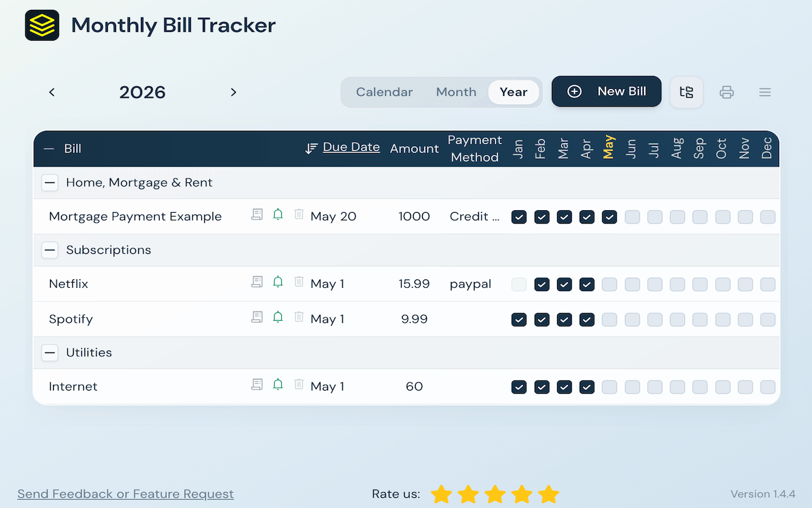Rate with the first star

pos(442,494)
